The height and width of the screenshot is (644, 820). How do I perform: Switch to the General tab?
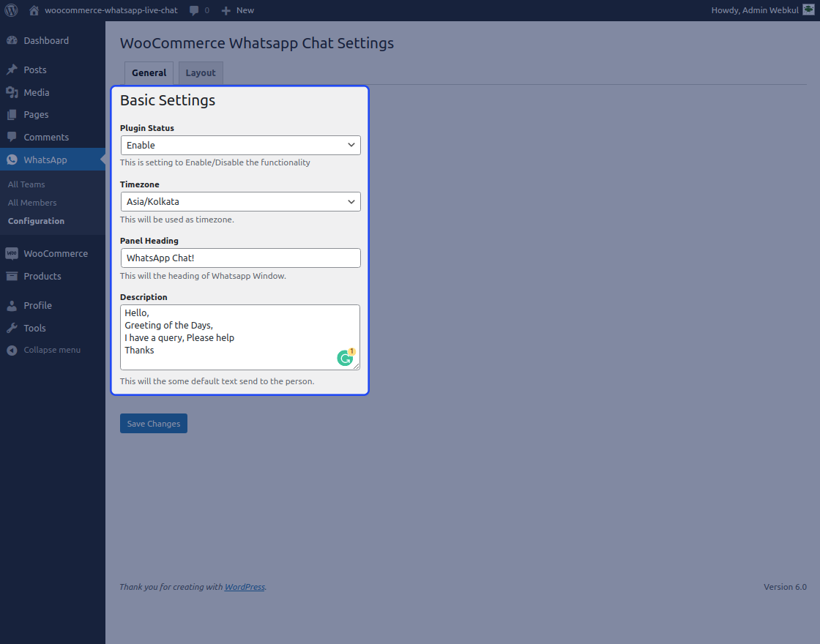click(149, 72)
